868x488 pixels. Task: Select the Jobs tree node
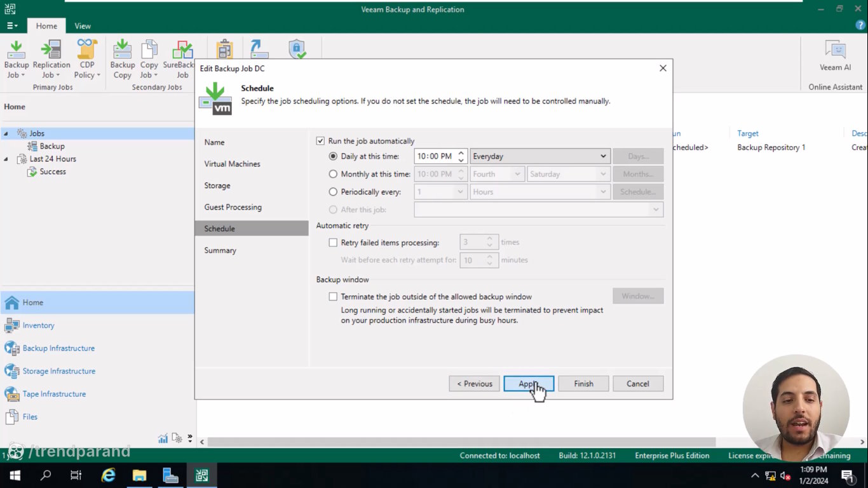point(37,133)
